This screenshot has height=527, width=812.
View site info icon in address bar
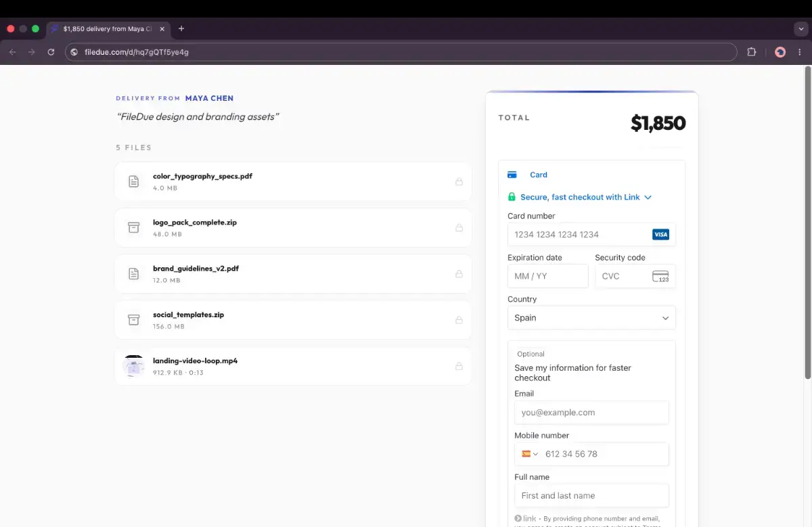coord(74,52)
